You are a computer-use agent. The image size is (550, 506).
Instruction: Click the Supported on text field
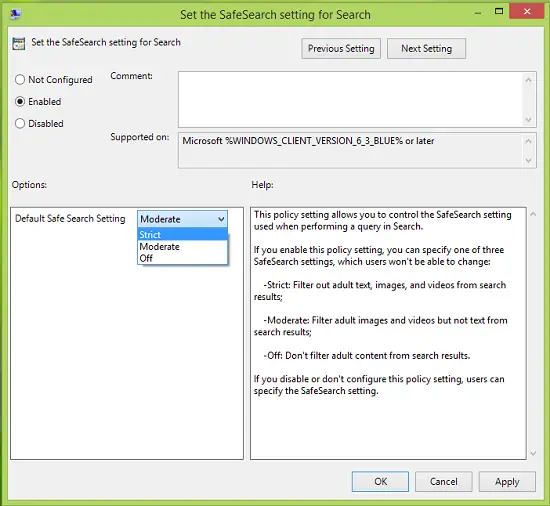coord(350,150)
